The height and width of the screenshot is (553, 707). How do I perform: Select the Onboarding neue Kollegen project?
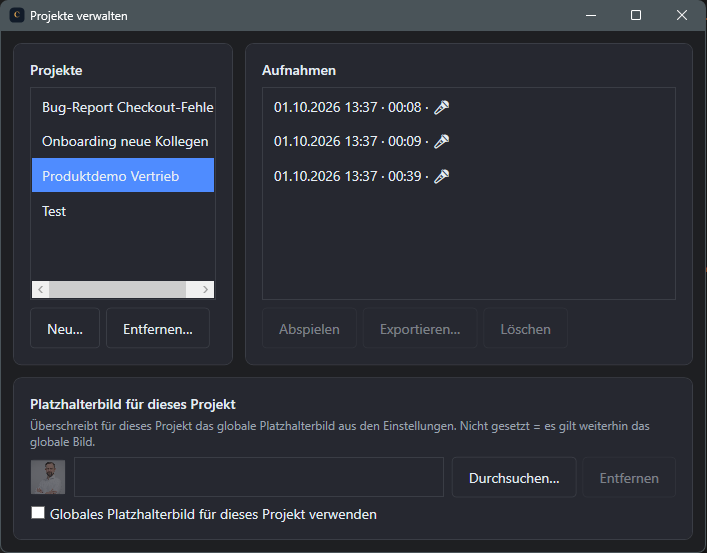pyautogui.click(x=123, y=142)
